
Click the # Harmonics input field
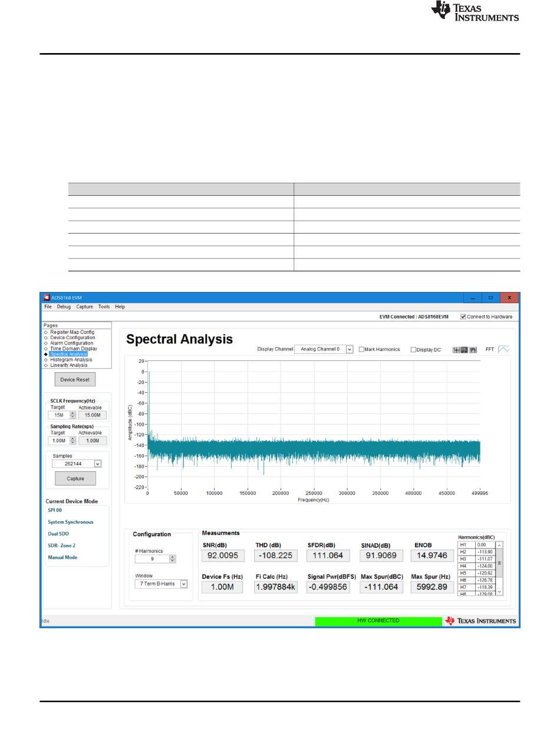[x=152, y=559]
